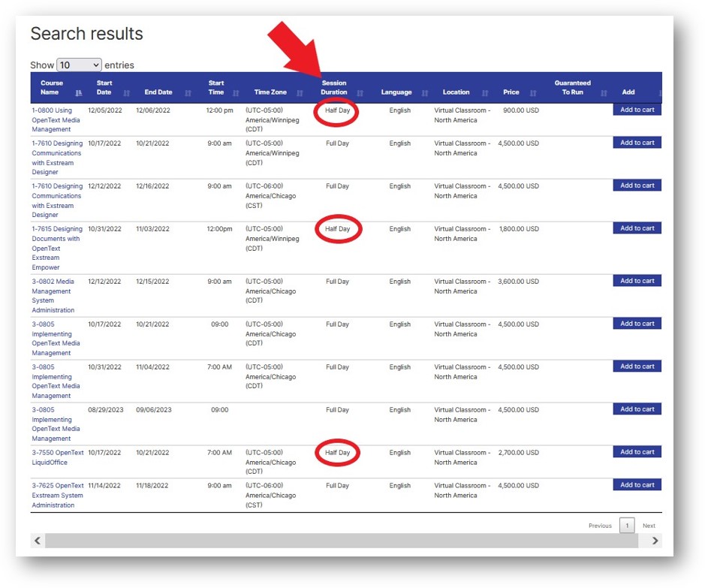Image resolution: width=705 pixels, height=588 pixels.
Task: Click the horizontal scrollbar track
Action: point(342,541)
